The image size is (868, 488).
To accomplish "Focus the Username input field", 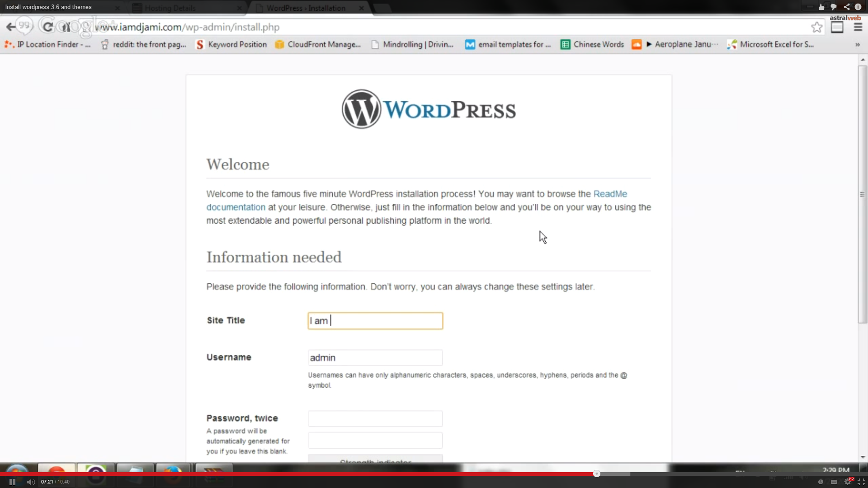I will click(x=375, y=358).
